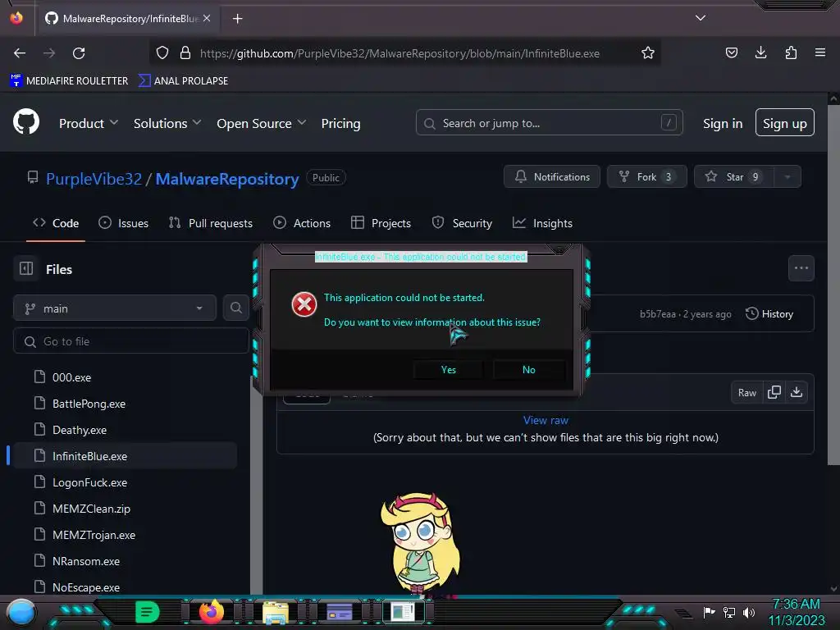The image size is (840, 630).
Task: Click the Go to file field
Action: point(131,341)
